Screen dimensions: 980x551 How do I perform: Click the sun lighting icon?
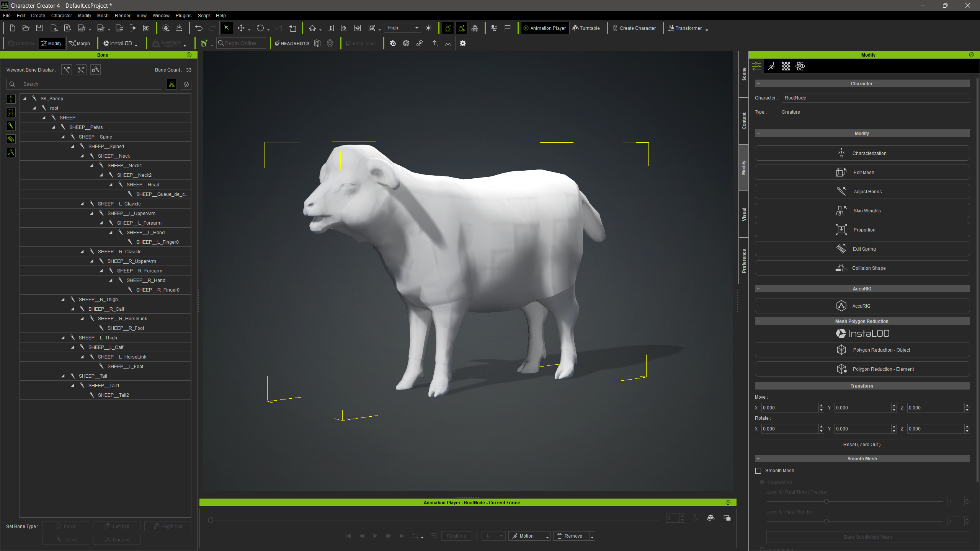tap(428, 28)
